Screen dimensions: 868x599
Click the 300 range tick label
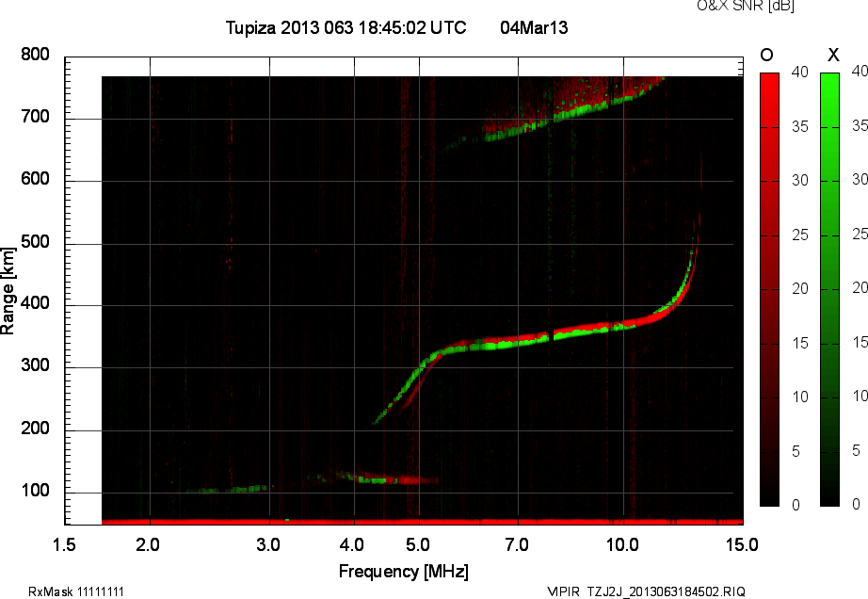36,365
